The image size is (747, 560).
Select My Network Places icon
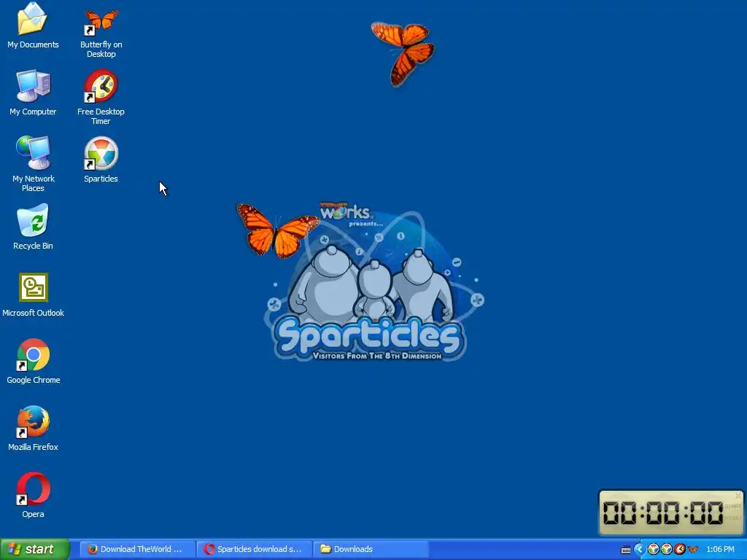tap(33, 164)
